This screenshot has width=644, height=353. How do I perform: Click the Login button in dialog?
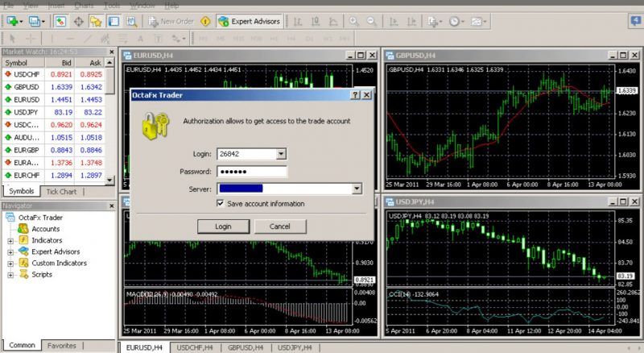(x=224, y=226)
